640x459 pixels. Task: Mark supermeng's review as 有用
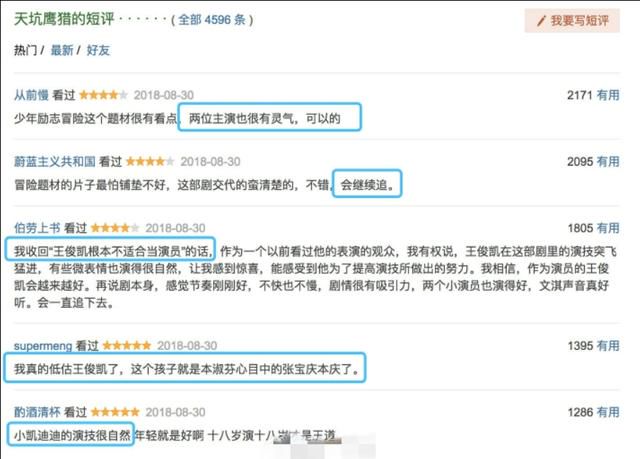tap(608, 346)
